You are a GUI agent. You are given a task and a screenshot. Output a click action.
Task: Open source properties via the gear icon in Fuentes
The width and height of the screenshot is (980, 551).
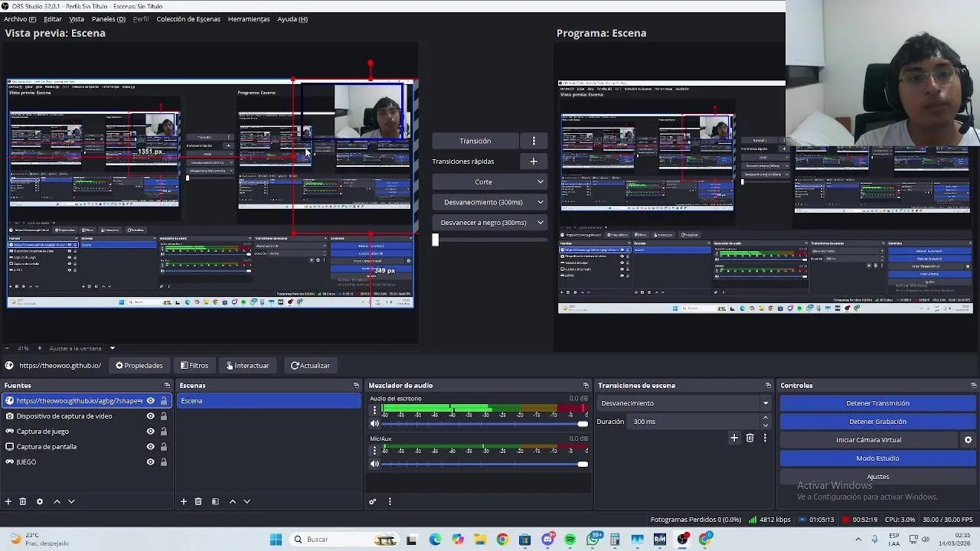click(40, 501)
